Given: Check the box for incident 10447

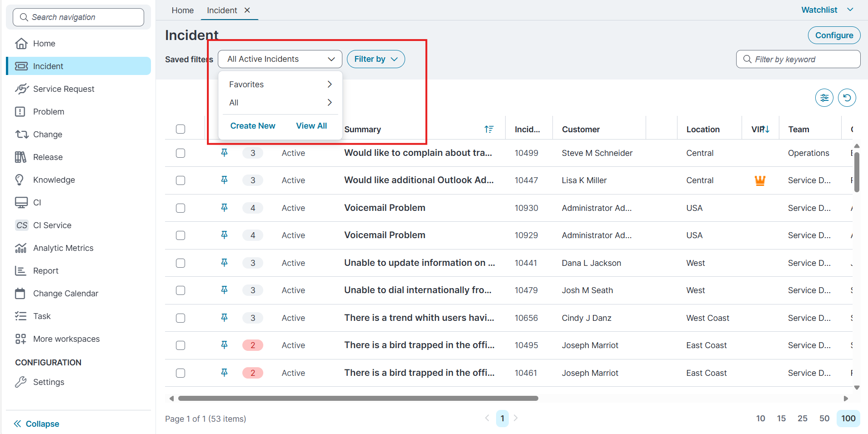Looking at the screenshot, I should click(x=181, y=180).
